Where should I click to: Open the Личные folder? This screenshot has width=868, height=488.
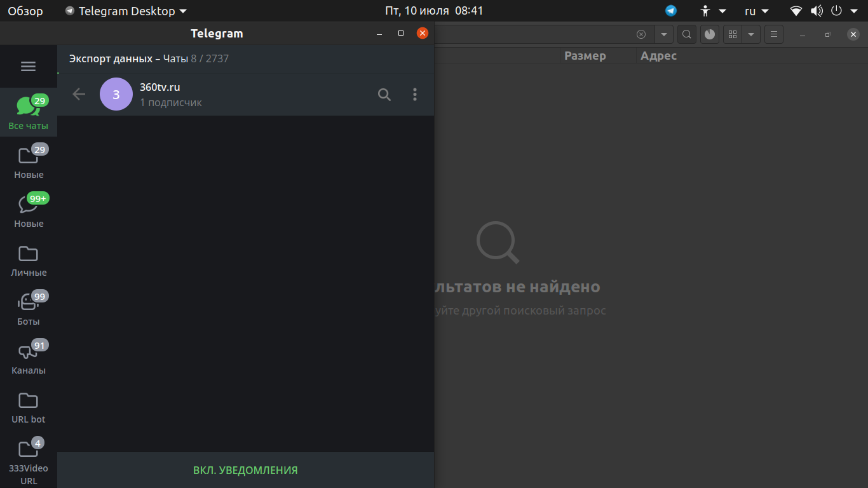(28, 259)
